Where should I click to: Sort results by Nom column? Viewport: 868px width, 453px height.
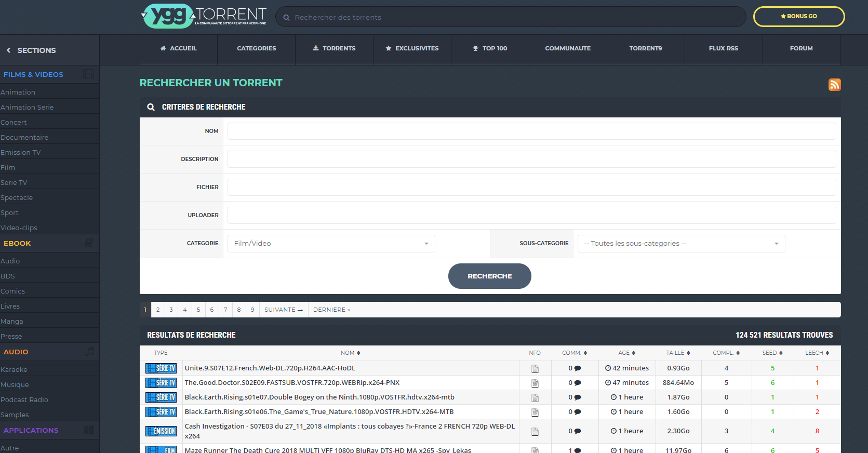tap(351, 353)
